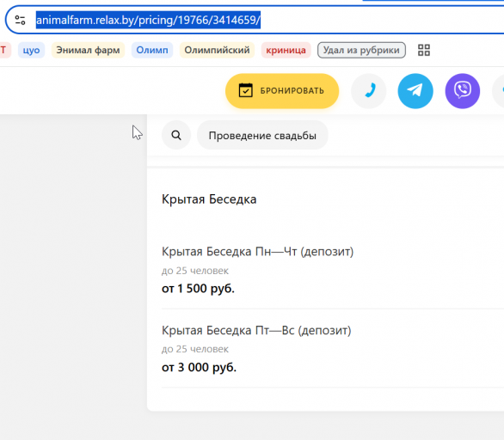Open the phone call icon button
The height and width of the screenshot is (440, 504).
coord(369,91)
